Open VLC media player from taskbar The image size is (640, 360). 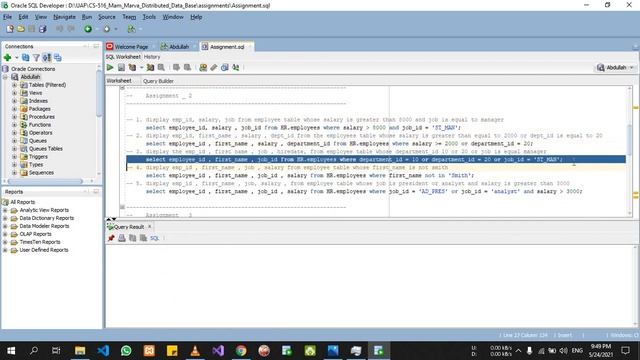click(x=195, y=351)
